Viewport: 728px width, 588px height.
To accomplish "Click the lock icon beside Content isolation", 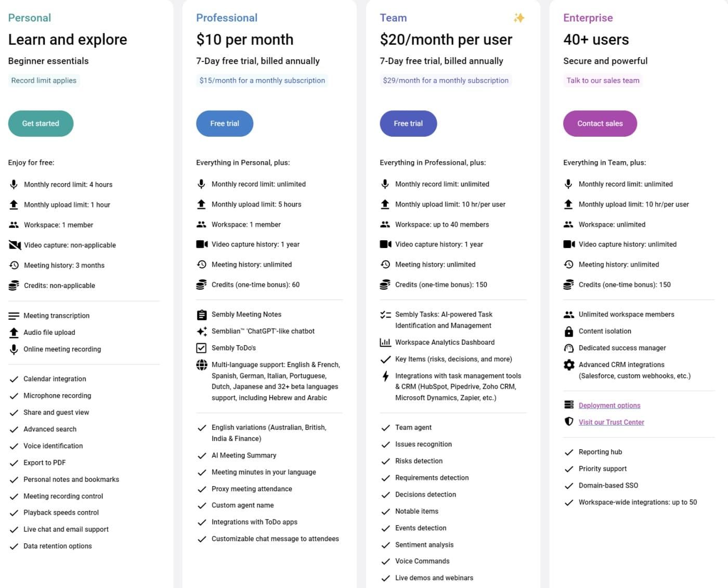I will (x=568, y=331).
